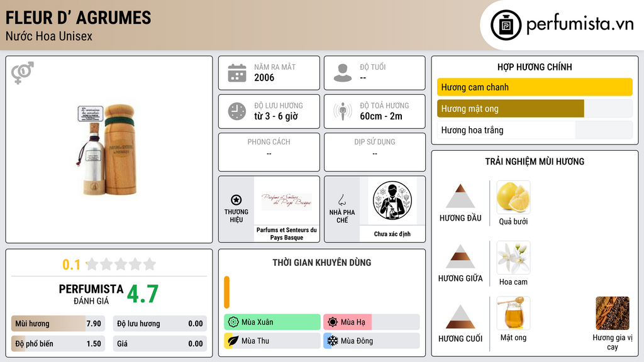The width and height of the screenshot is (644, 362).
Task: Click the Dịp sử dụng occasion box
Action: [x=375, y=152]
